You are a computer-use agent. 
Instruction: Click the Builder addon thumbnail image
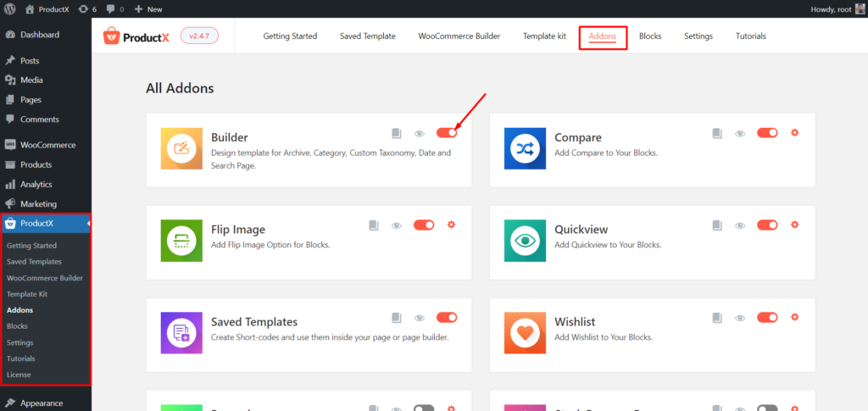181,148
